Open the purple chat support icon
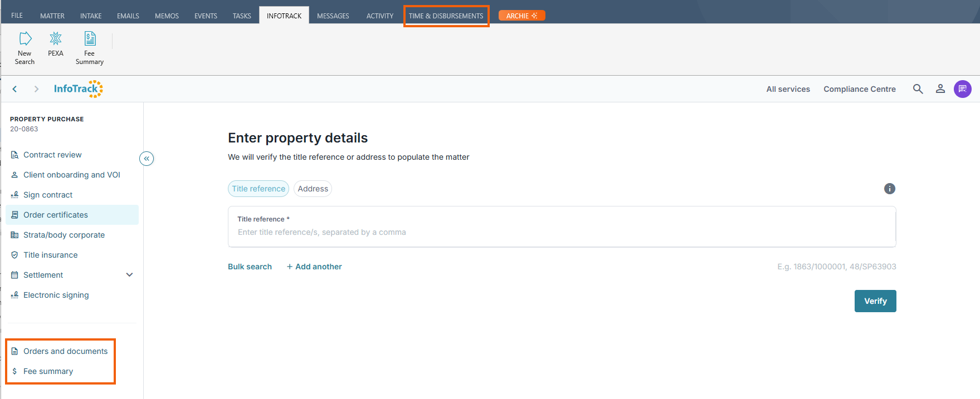This screenshot has width=980, height=399. pos(962,89)
